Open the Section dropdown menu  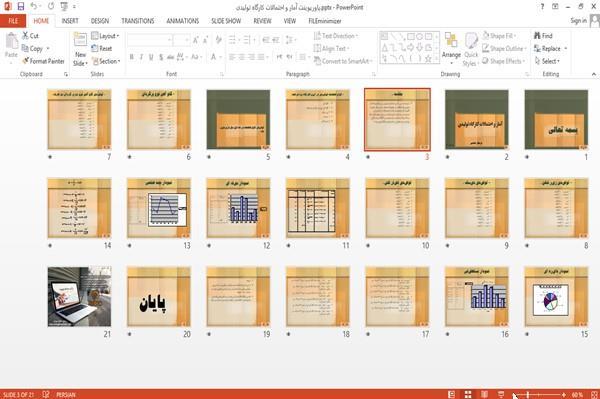pyautogui.click(x=106, y=61)
